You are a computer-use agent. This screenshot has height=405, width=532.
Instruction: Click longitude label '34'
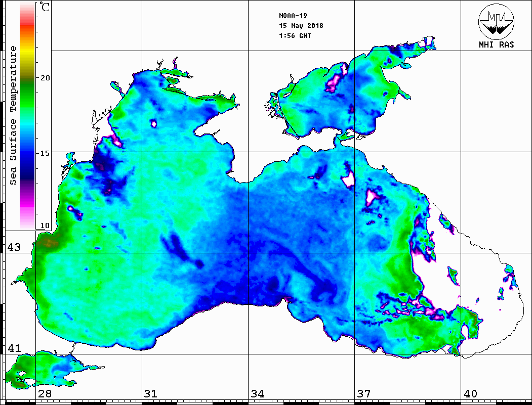(x=257, y=394)
